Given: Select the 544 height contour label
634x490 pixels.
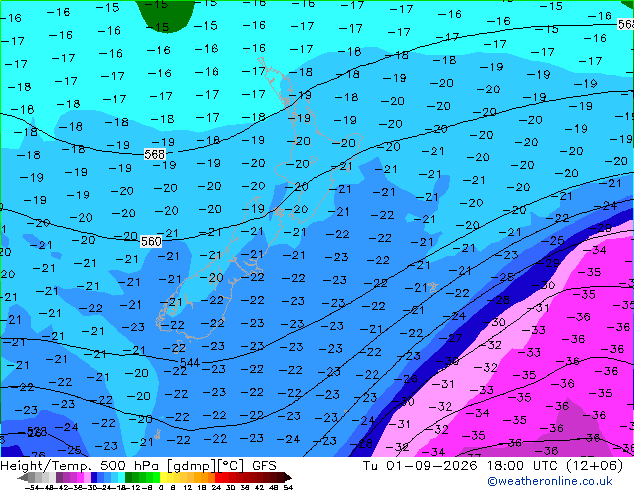Looking at the screenshot, I should 190,362.
